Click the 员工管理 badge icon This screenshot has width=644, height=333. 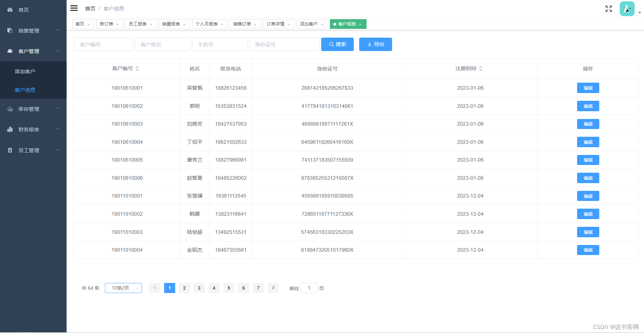point(10,150)
